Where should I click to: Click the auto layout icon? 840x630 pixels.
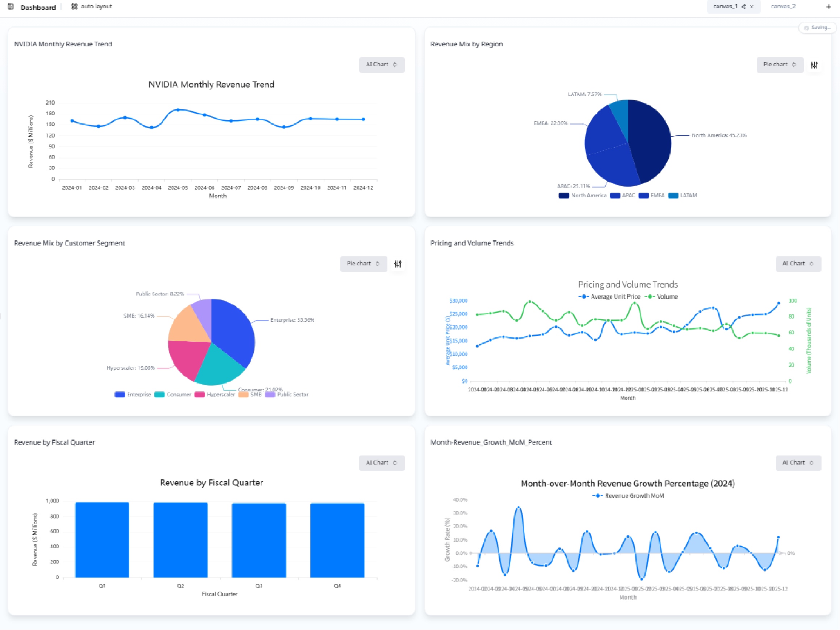[x=75, y=6]
